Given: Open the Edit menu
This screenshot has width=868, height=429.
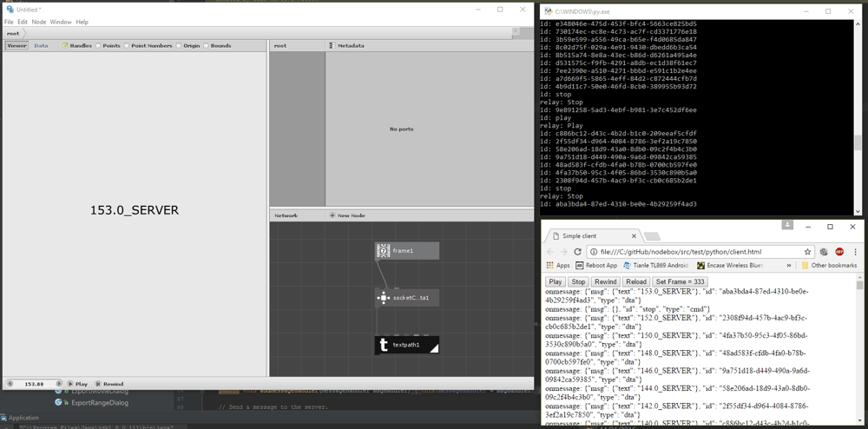Looking at the screenshot, I should 23,22.
